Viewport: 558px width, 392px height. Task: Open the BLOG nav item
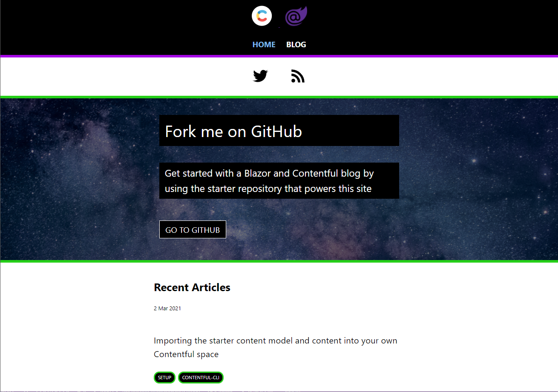(296, 44)
